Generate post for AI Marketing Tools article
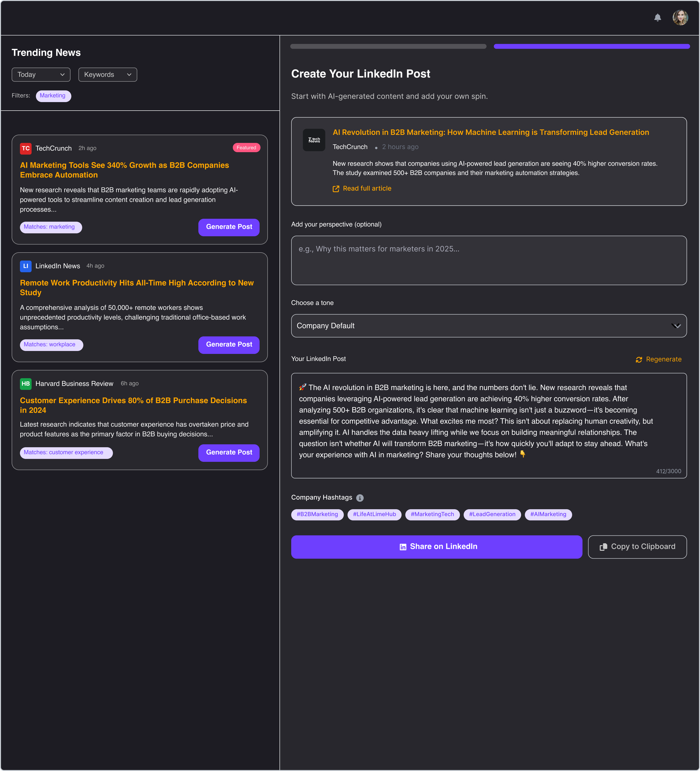The height and width of the screenshot is (771, 700). (x=229, y=227)
